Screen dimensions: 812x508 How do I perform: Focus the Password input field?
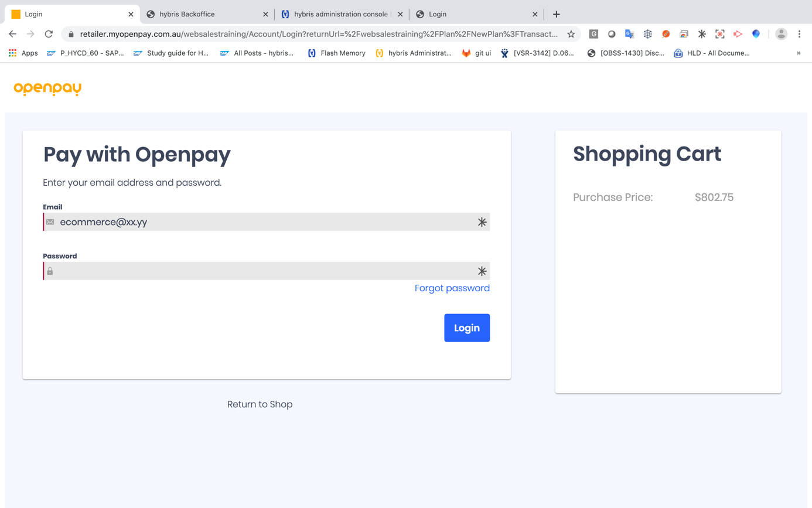264,271
